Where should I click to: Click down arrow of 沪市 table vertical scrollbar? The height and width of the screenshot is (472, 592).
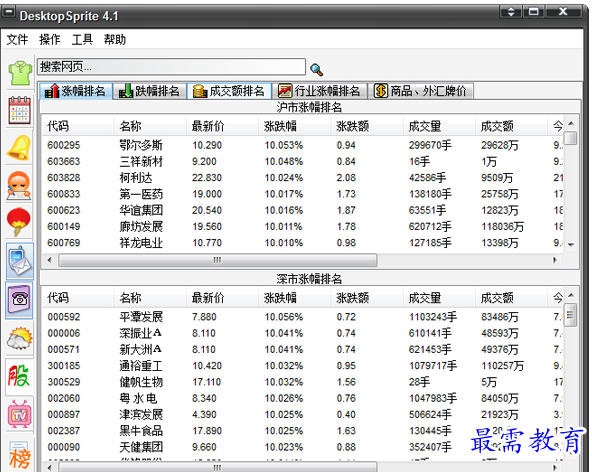[x=571, y=245]
